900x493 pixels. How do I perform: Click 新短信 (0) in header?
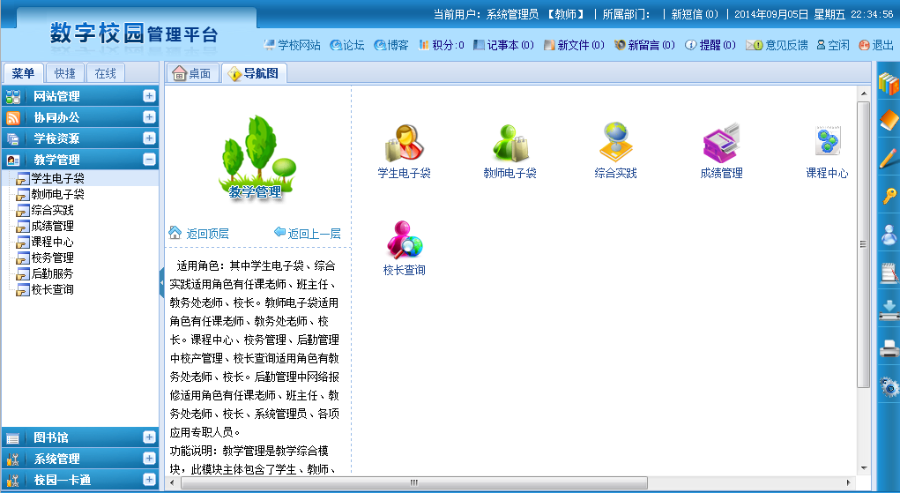click(695, 14)
